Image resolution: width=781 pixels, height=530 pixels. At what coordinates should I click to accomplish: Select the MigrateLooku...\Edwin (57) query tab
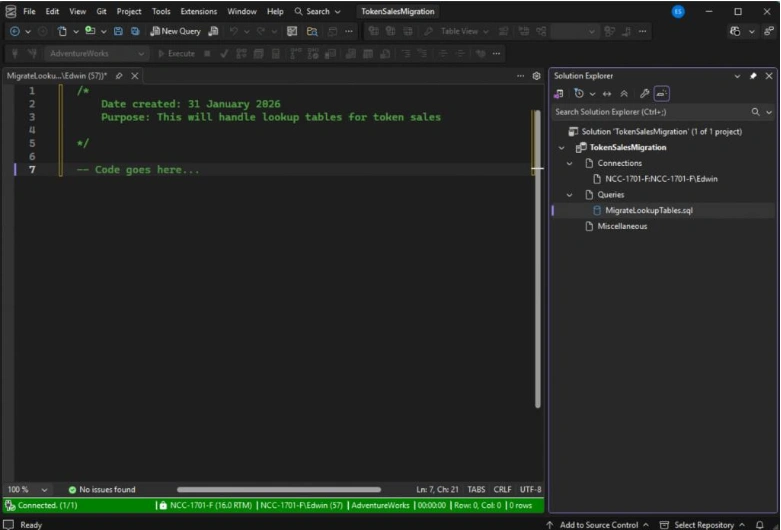(57, 76)
